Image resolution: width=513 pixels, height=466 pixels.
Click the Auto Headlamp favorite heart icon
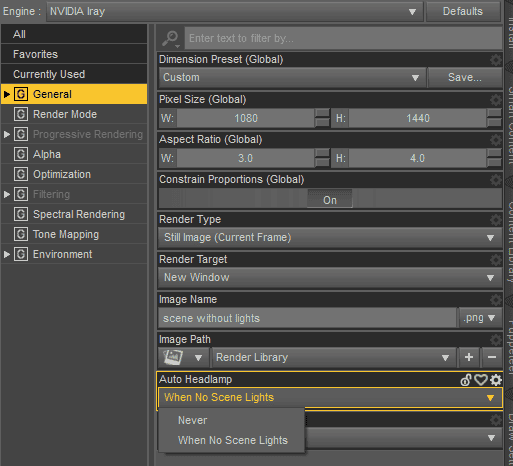click(481, 380)
